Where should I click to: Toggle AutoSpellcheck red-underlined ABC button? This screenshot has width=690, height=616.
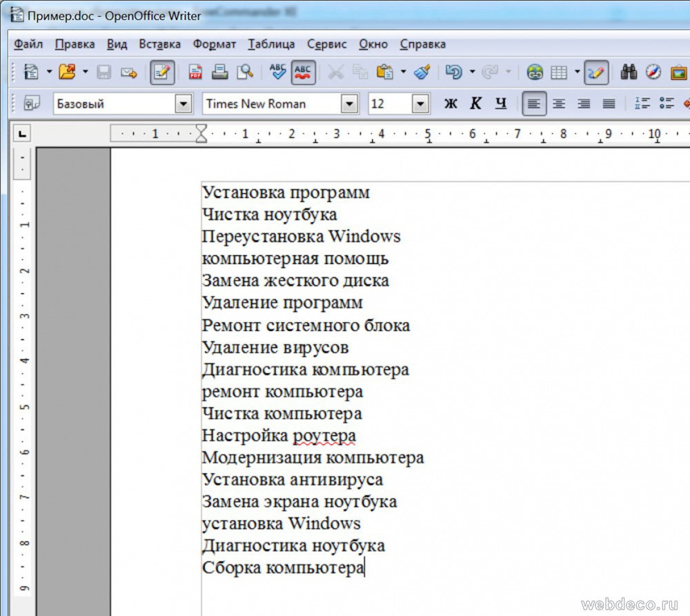coord(304,72)
